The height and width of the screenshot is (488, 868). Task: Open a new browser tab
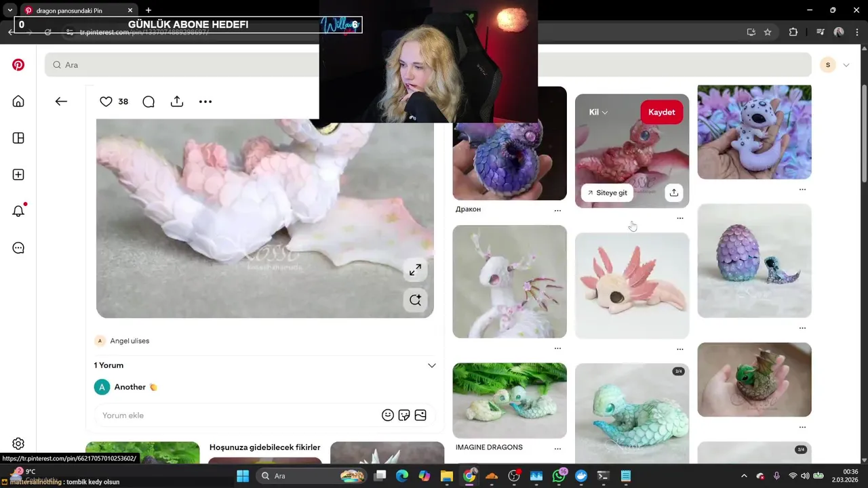coord(149,10)
